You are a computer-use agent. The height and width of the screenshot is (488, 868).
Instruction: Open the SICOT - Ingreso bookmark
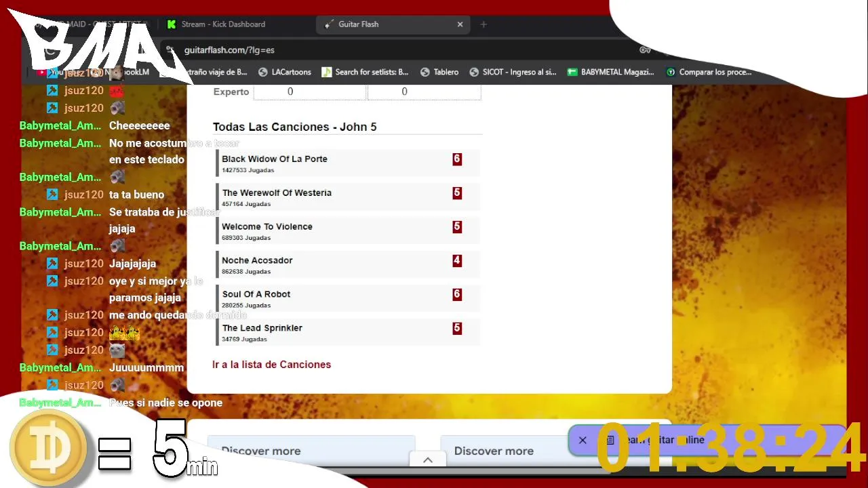tap(513, 72)
